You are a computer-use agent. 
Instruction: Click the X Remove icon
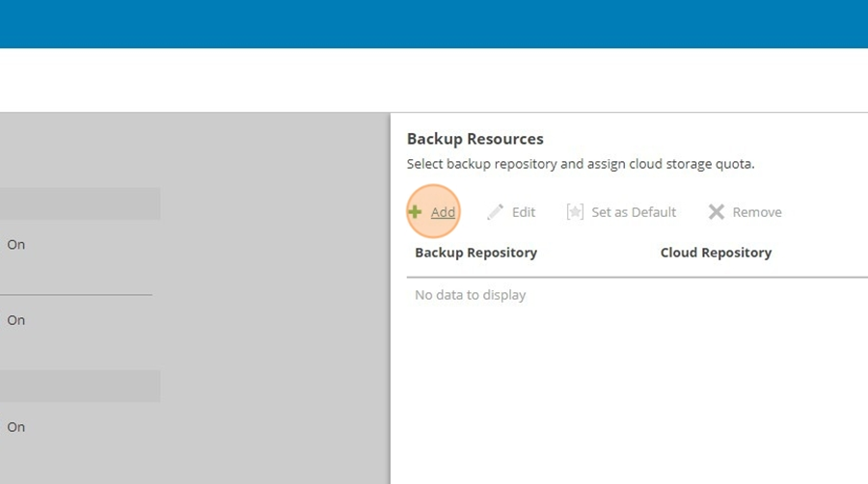click(x=716, y=212)
